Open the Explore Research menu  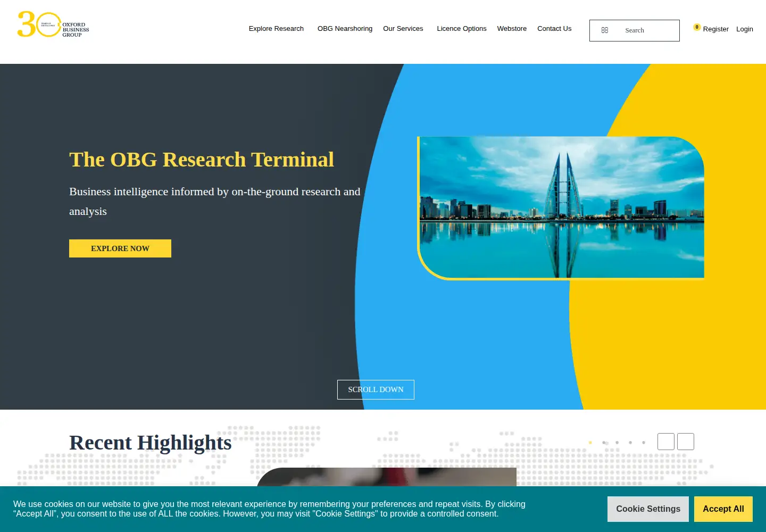point(276,29)
